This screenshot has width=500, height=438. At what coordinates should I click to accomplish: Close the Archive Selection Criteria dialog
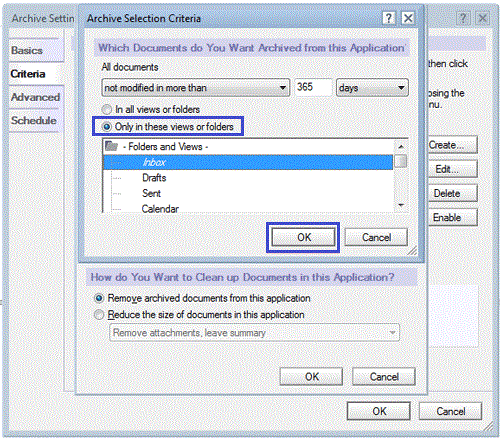click(408, 18)
